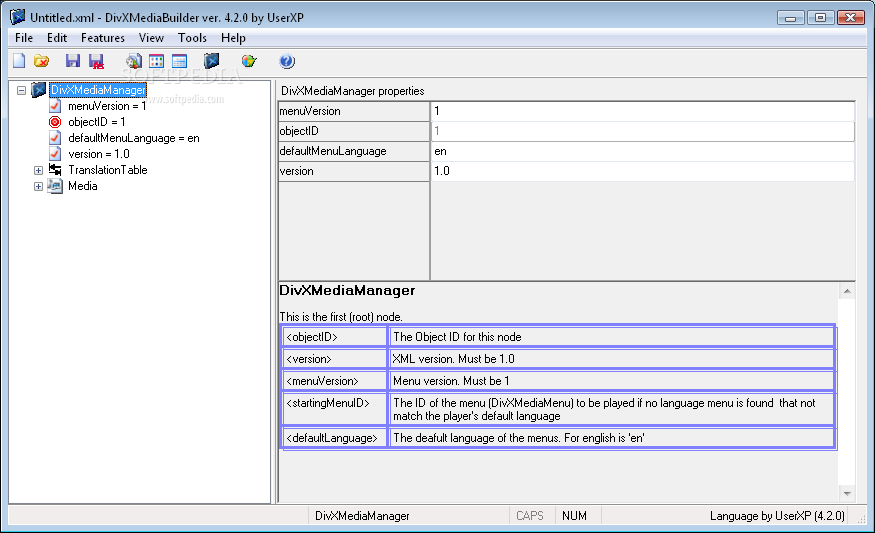Click the check icon beside menuVersion = 1
Image resolution: width=875 pixels, height=533 pixels.
point(55,105)
